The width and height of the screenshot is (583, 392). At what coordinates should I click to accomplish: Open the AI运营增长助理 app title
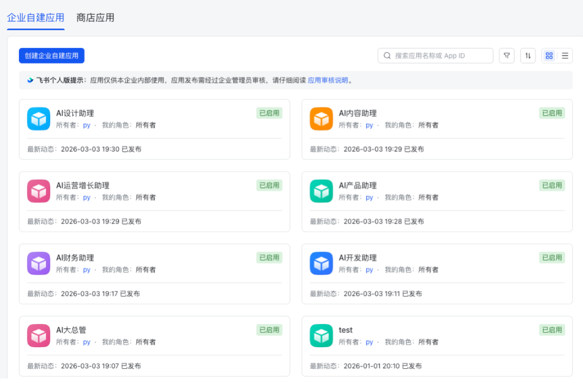[x=83, y=185]
